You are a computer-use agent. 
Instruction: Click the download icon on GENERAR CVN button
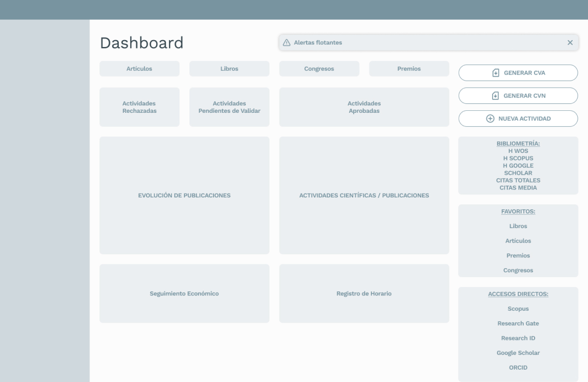(495, 95)
